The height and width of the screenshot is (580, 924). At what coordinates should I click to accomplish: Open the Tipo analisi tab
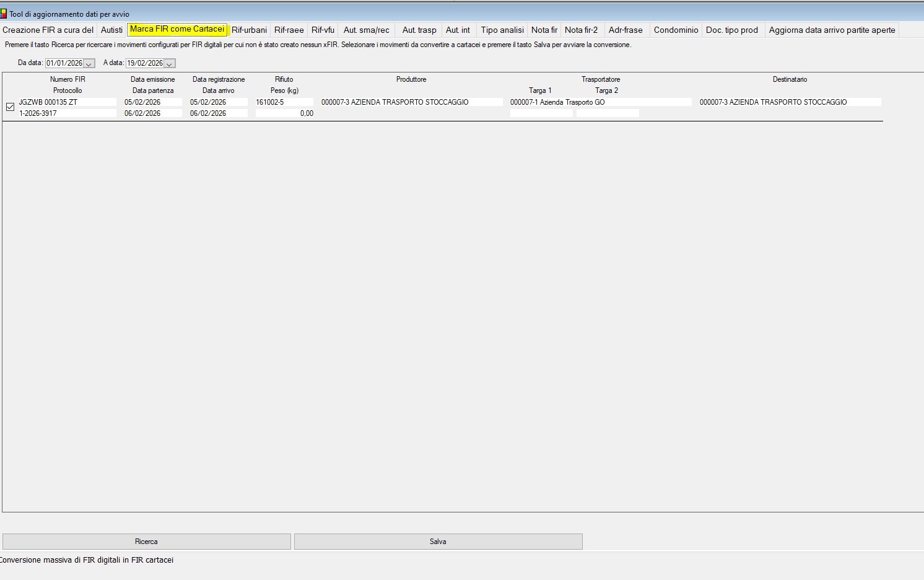502,30
